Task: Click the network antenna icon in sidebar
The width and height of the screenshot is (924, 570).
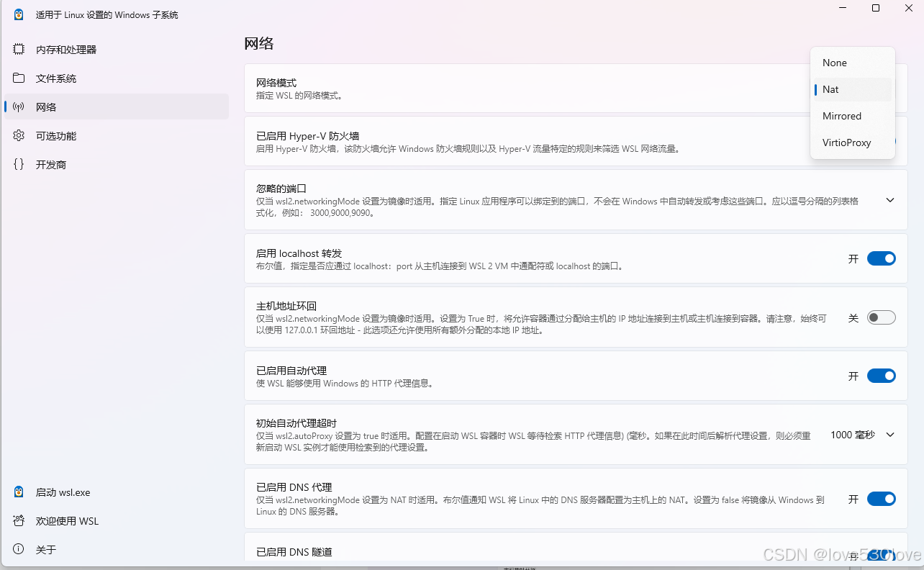Action: [x=19, y=107]
